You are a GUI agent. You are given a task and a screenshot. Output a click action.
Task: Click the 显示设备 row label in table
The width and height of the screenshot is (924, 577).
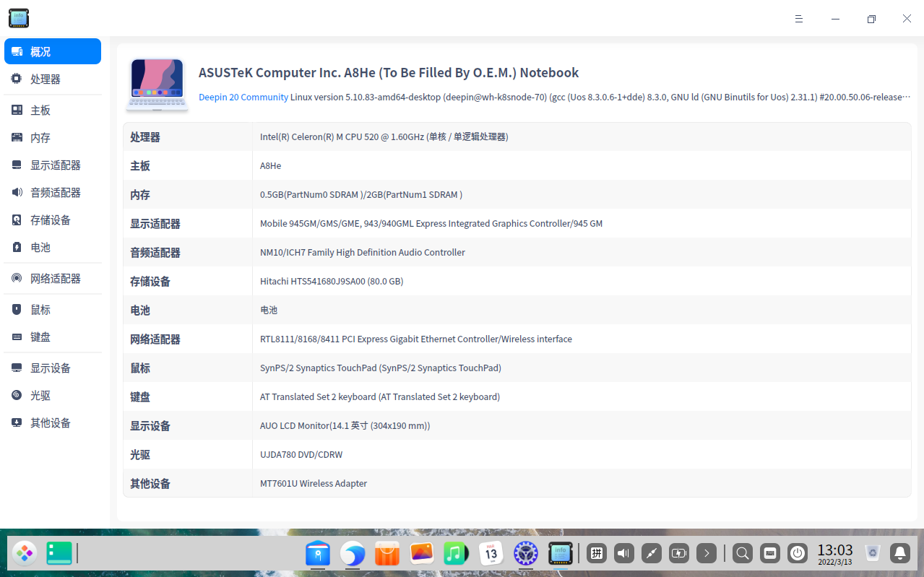click(150, 425)
